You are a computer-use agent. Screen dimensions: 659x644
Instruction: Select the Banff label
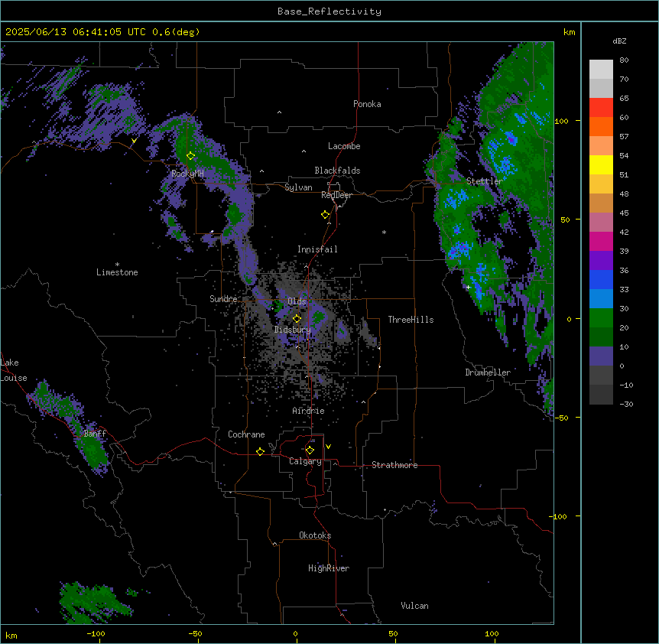click(x=95, y=434)
